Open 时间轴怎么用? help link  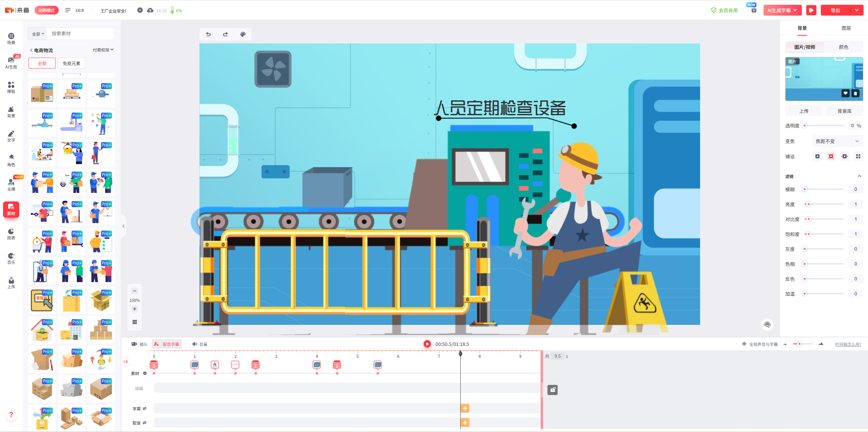point(848,344)
